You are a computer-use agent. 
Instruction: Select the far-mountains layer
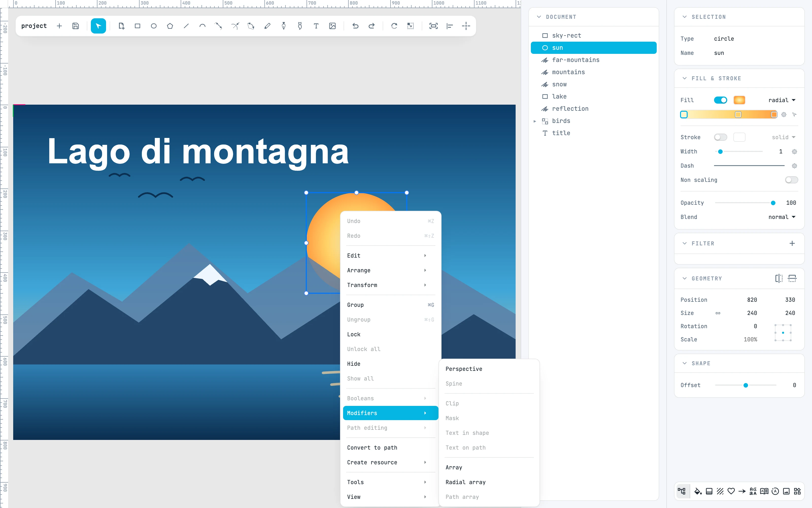(x=593, y=60)
